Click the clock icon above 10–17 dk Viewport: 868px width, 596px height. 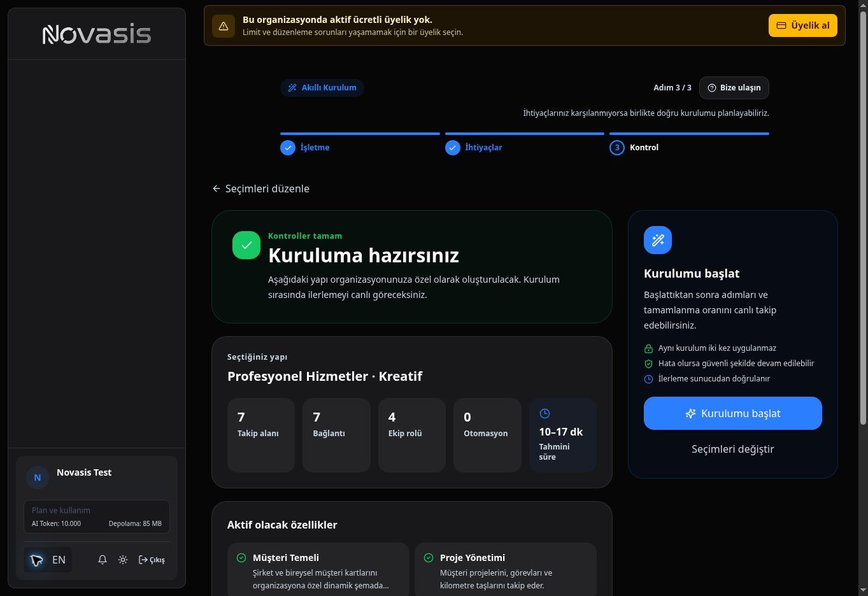[x=544, y=414]
